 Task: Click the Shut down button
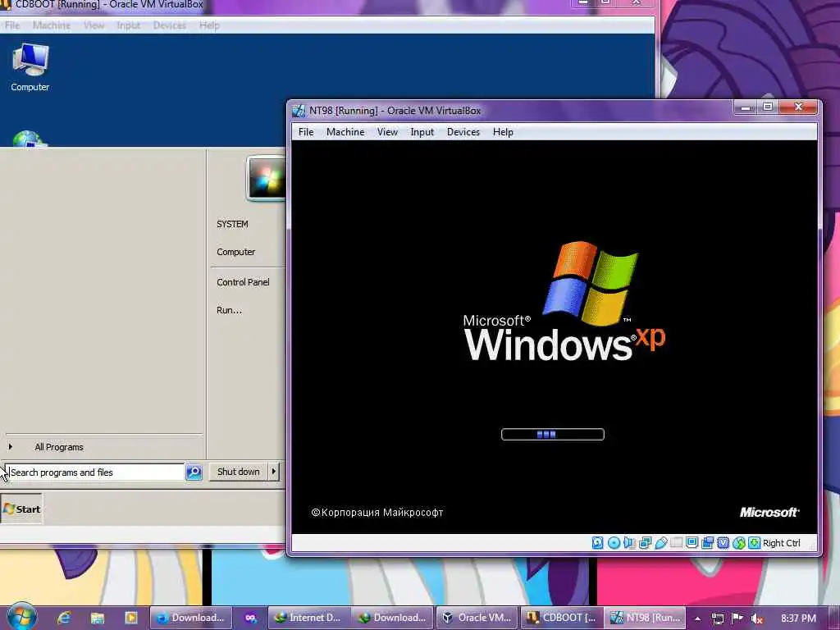[x=239, y=472]
